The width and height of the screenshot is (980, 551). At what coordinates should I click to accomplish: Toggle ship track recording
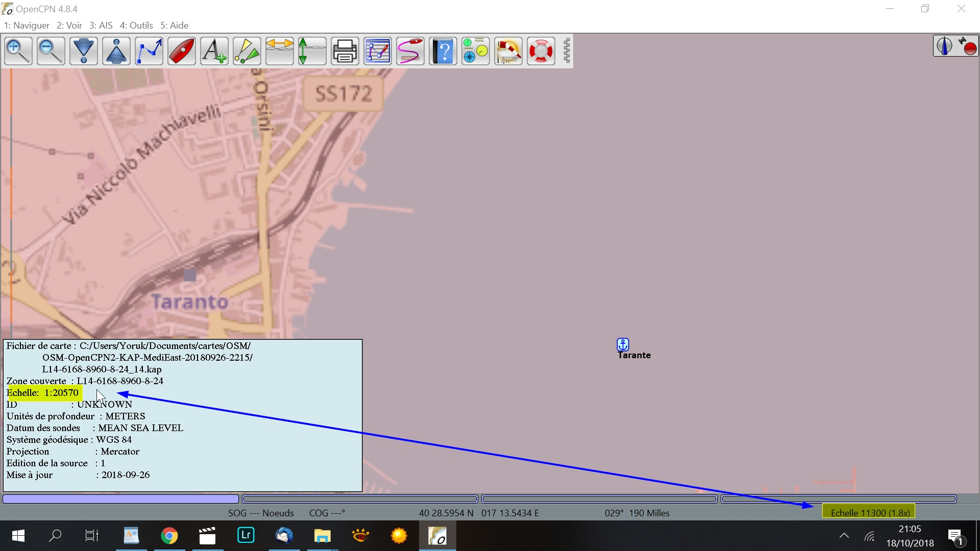click(410, 51)
